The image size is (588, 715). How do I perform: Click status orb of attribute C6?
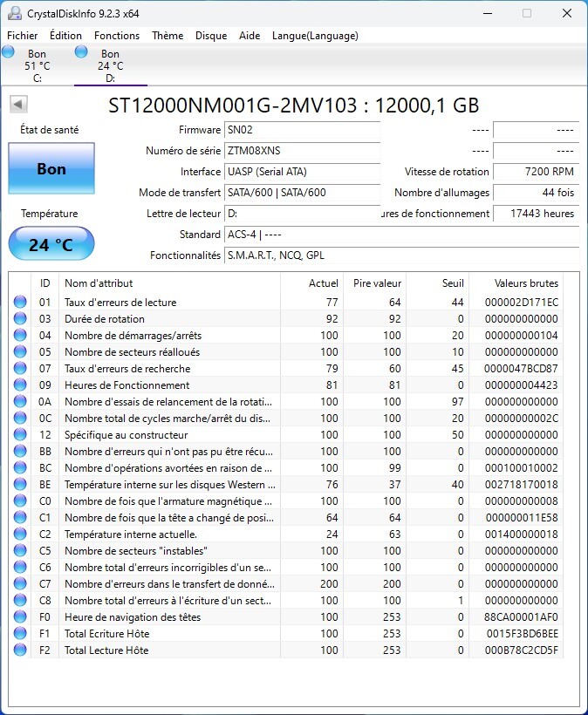(20, 567)
